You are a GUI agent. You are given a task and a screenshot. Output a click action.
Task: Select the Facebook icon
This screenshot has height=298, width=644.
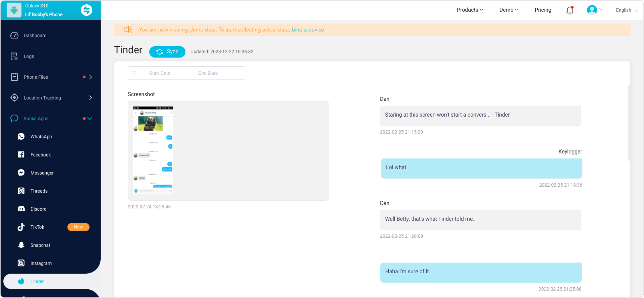21,154
